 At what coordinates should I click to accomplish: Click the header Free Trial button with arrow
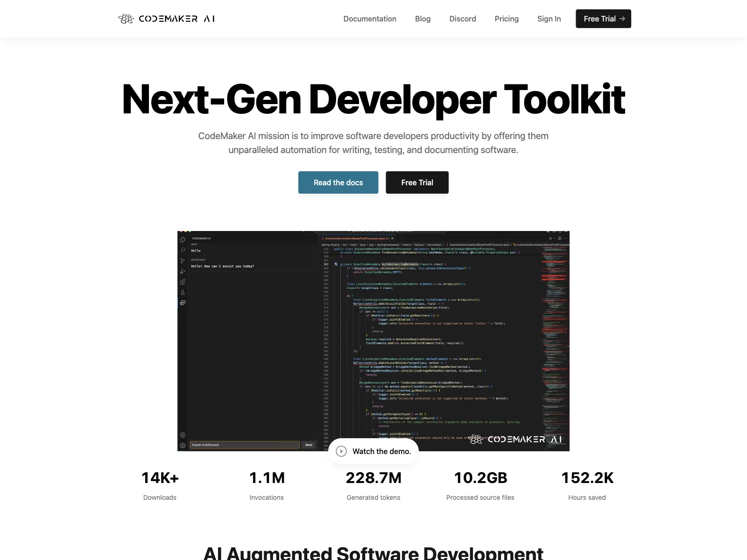tap(603, 19)
